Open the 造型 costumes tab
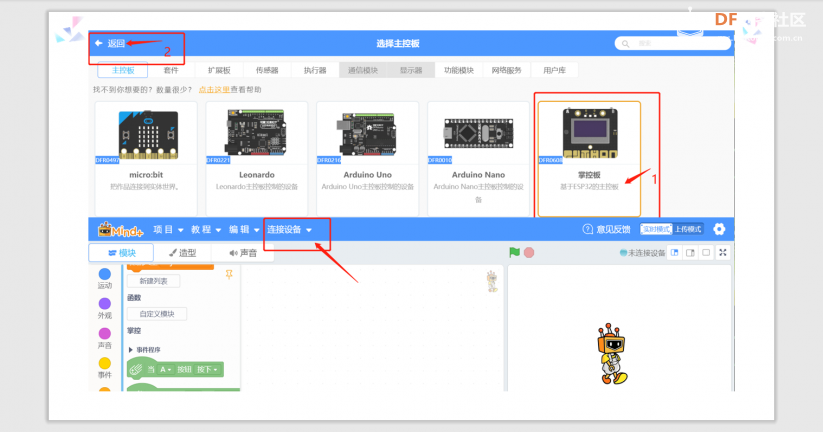 [182, 253]
